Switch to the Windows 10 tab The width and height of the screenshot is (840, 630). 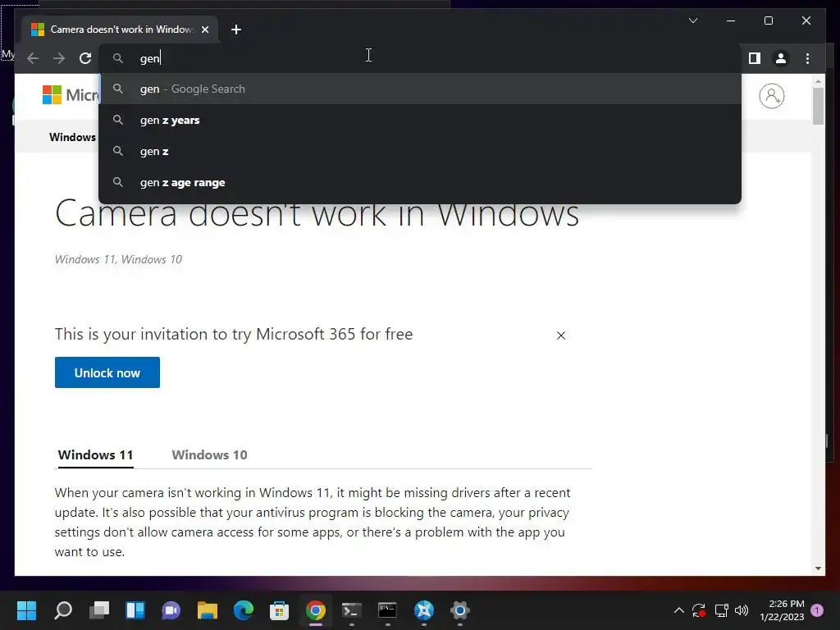(x=209, y=455)
